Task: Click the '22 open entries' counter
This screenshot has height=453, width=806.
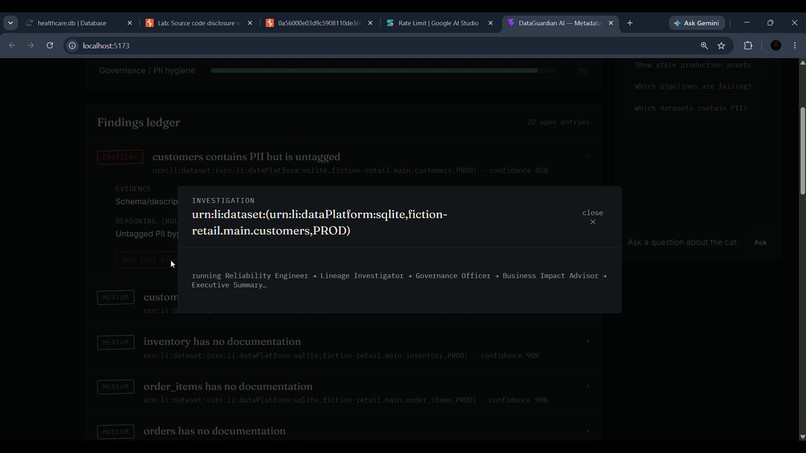Action: (558, 122)
